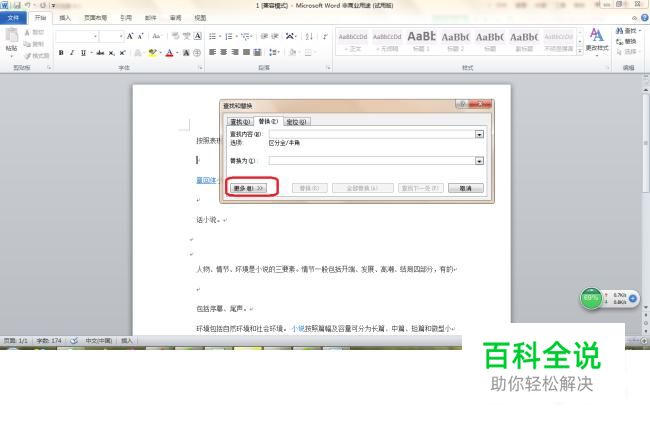Click the align left icon
This screenshot has height=427, width=650.
click(x=212, y=52)
